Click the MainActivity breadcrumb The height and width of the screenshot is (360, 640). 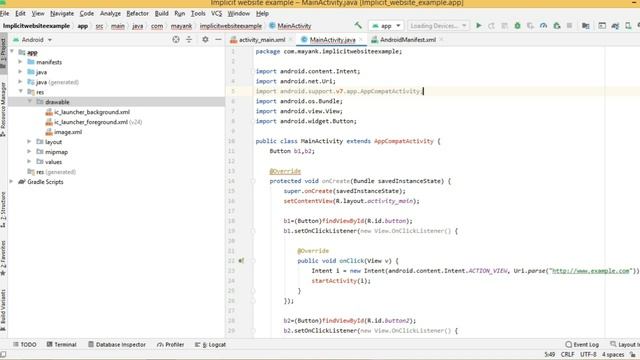290,26
